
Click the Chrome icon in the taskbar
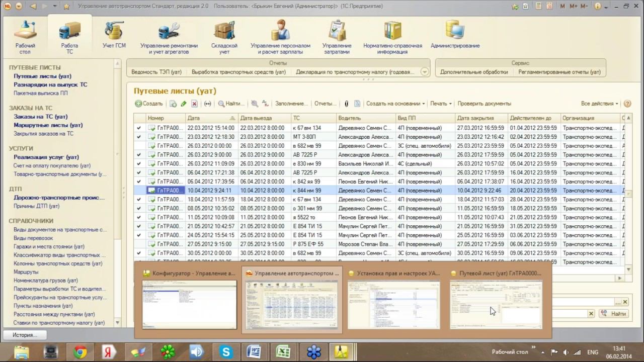coord(80,352)
